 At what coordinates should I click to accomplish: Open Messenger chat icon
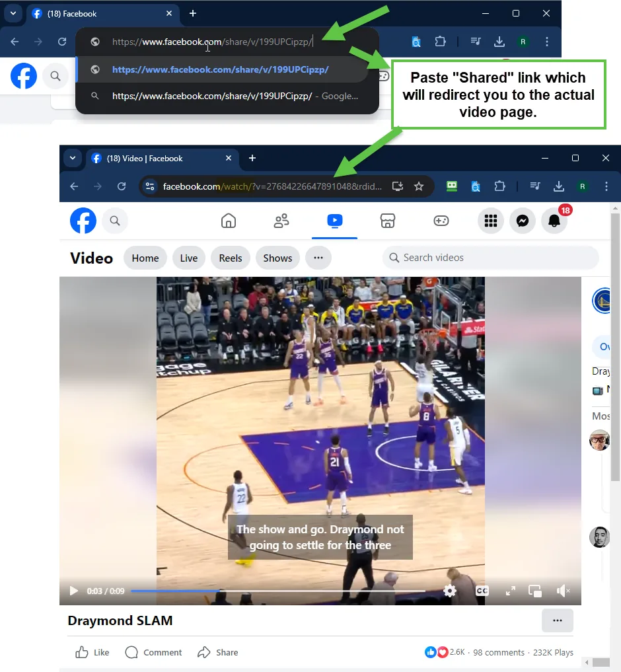523,221
